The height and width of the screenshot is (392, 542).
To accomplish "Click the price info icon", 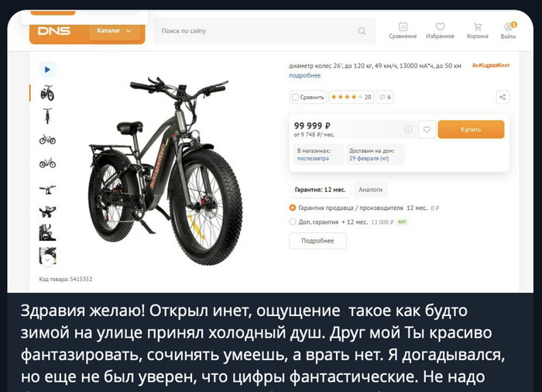I will (408, 129).
